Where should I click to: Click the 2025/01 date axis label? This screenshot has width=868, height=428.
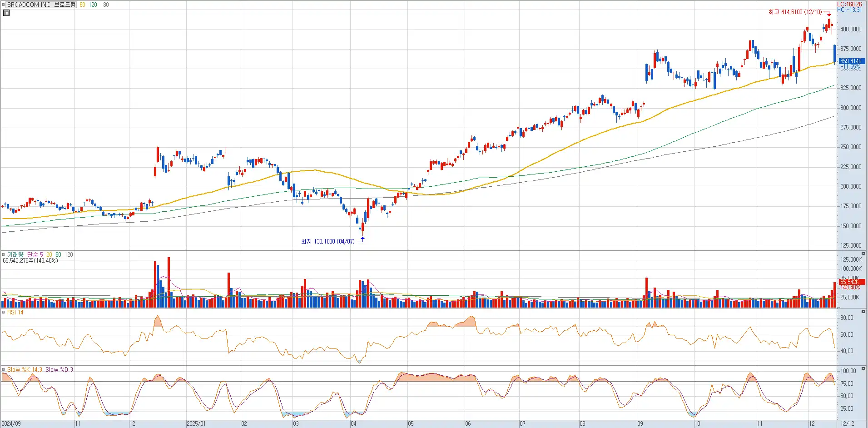pyautogui.click(x=196, y=423)
